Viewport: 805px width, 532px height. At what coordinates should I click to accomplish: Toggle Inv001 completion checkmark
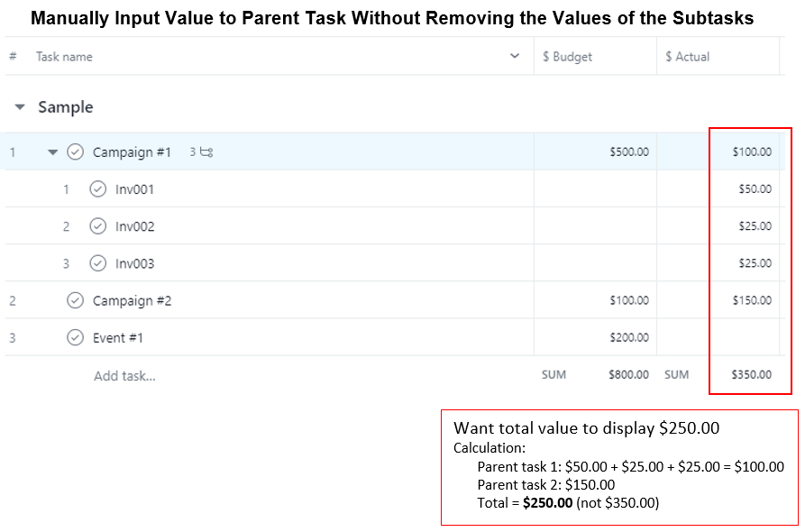coord(98,189)
